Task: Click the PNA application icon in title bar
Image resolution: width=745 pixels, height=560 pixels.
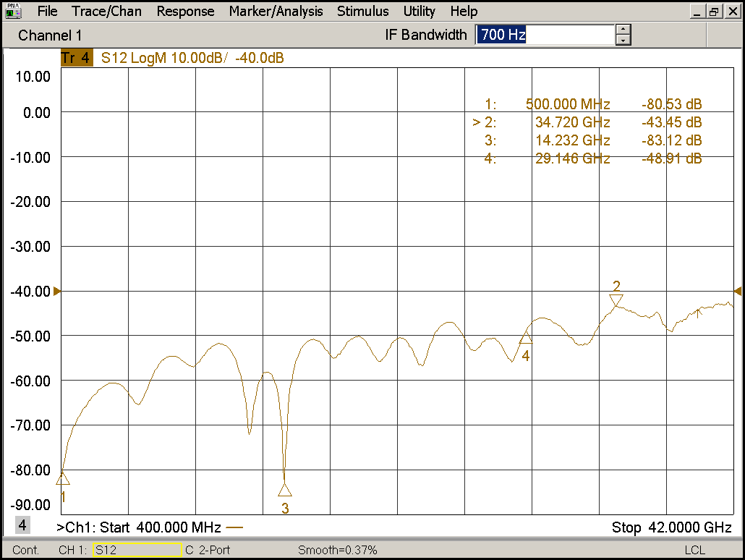Action: [x=12, y=11]
